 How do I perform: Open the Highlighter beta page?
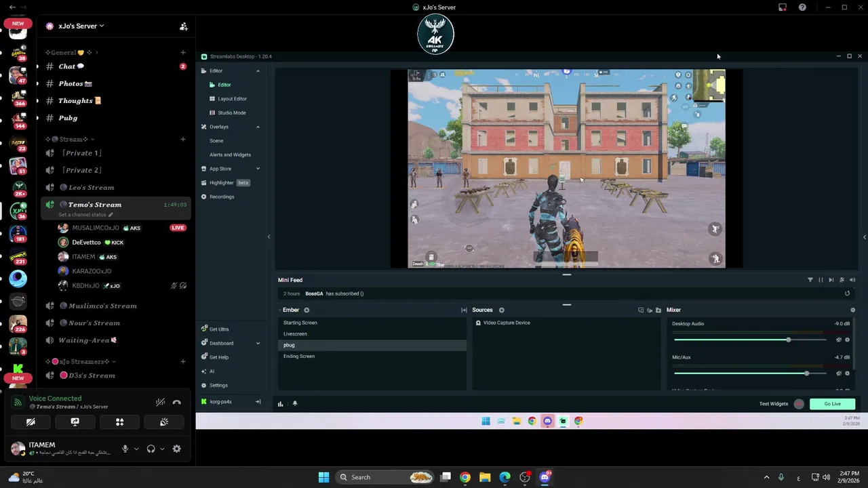(x=225, y=183)
